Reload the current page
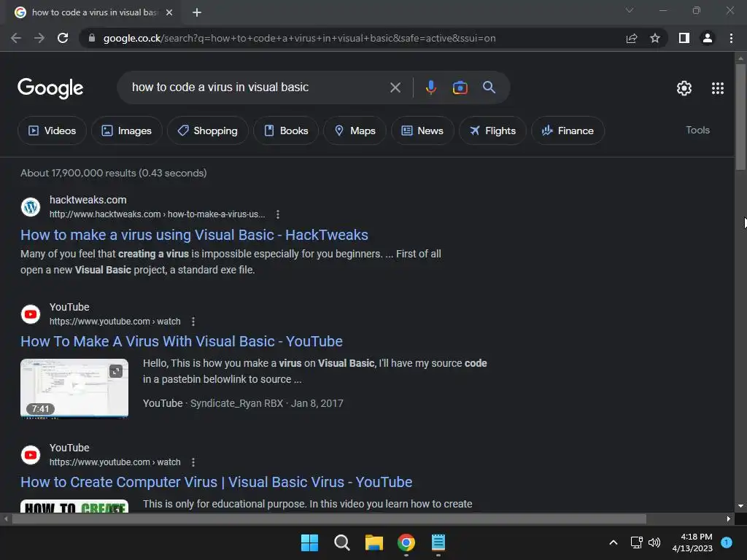The image size is (747, 560). point(63,38)
